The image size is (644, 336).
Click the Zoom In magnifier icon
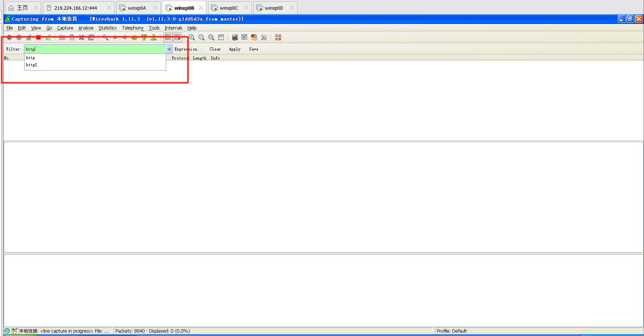(x=192, y=37)
